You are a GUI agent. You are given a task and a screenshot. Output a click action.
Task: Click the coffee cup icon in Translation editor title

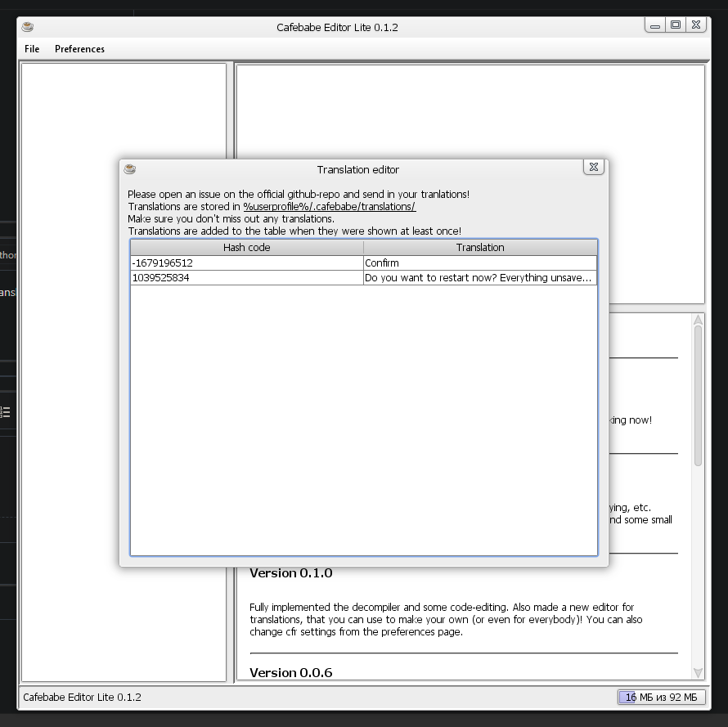(130, 169)
